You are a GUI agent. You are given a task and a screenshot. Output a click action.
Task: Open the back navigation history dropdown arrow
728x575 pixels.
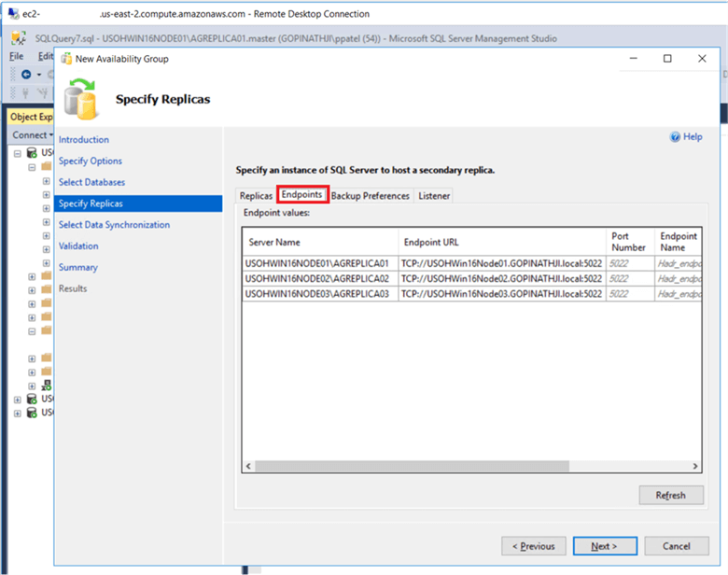click(39, 75)
